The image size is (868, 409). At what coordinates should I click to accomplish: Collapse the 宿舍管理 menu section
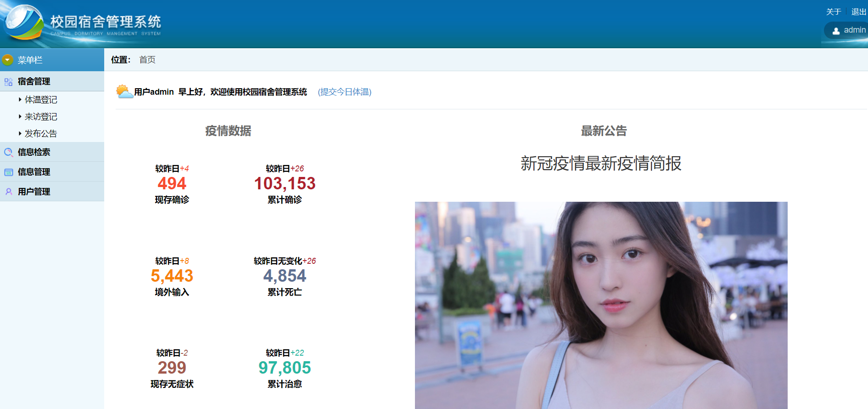[x=52, y=81]
